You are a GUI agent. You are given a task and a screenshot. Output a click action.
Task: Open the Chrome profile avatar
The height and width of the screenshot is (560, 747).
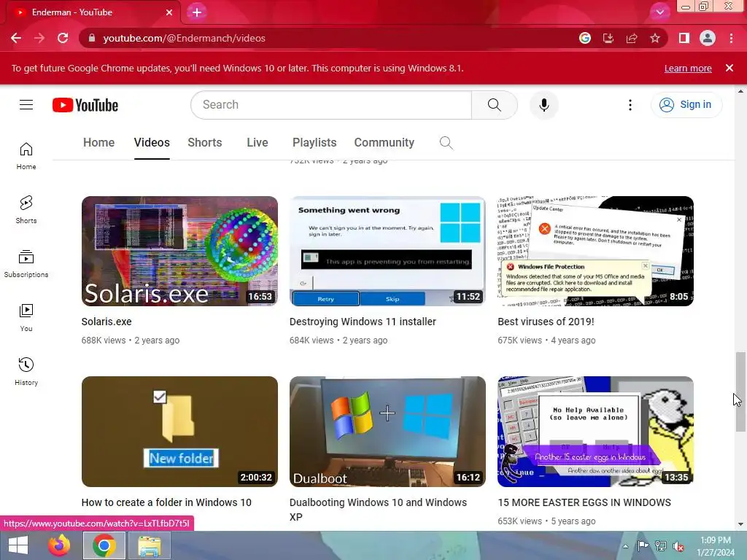pyautogui.click(x=708, y=38)
